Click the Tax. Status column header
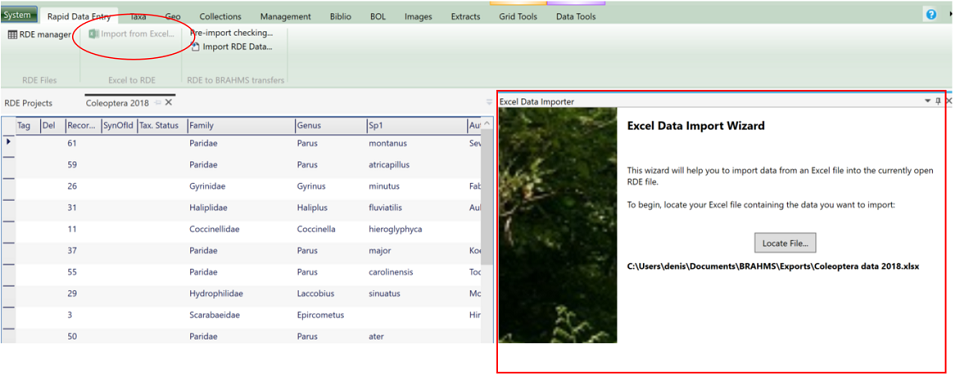Screen dimensions: 960x380 coord(162,125)
